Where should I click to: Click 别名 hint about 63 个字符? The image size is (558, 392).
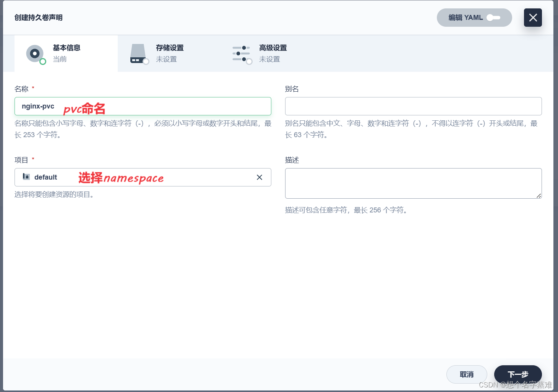412,129
